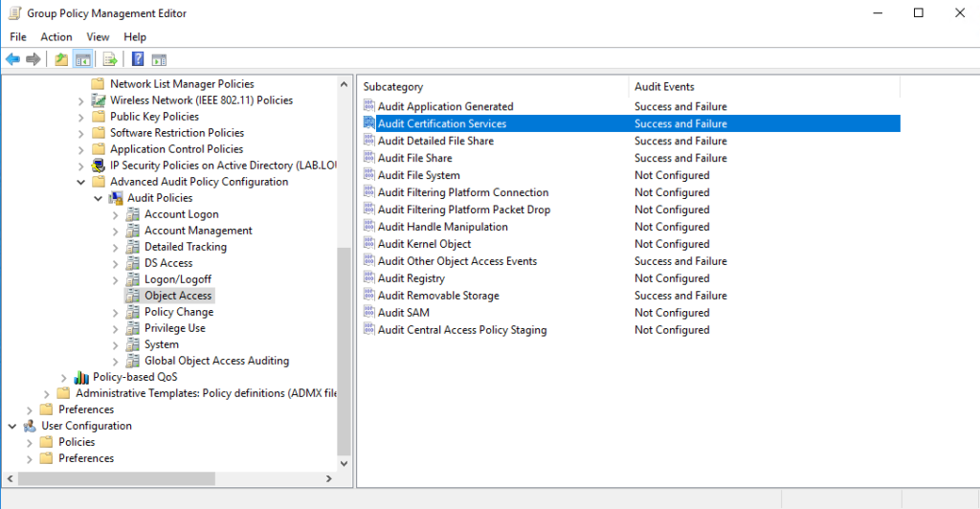980x509 pixels.
Task: Click the User Configuration node icon
Action: point(30,426)
